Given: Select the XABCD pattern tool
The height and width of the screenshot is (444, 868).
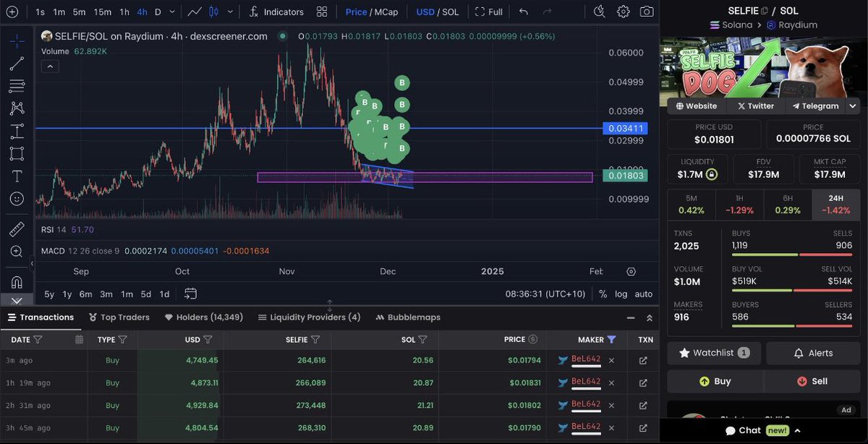Looking at the screenshot, I should 17,108.
